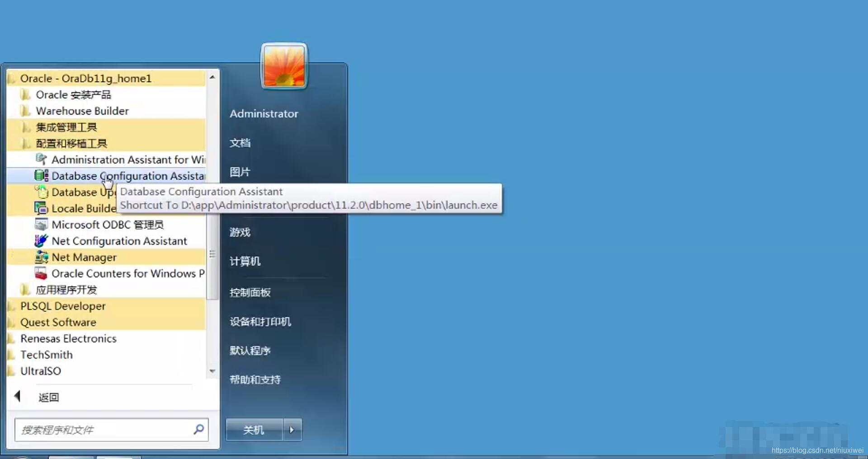Click 返回 to go back
The image size is (868, 459).
coord(48,397)
